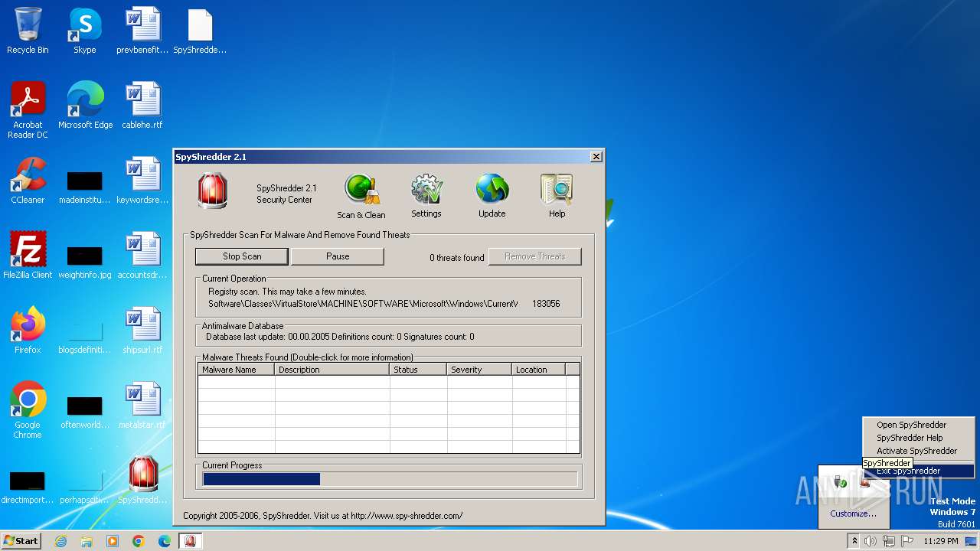Open the blank SpyShredder file icon at the top of the desktop

tap(200, 31)
